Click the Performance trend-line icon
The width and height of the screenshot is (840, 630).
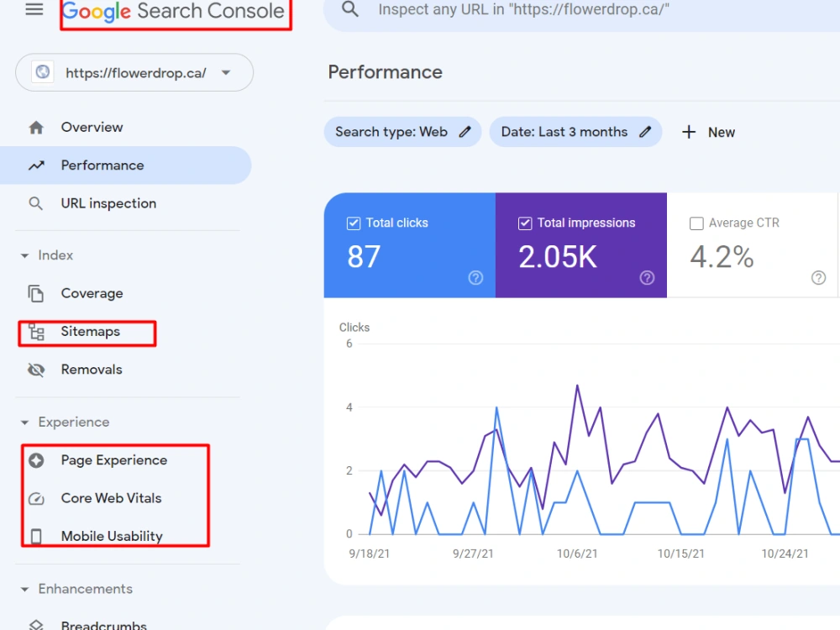coord(36,165)
